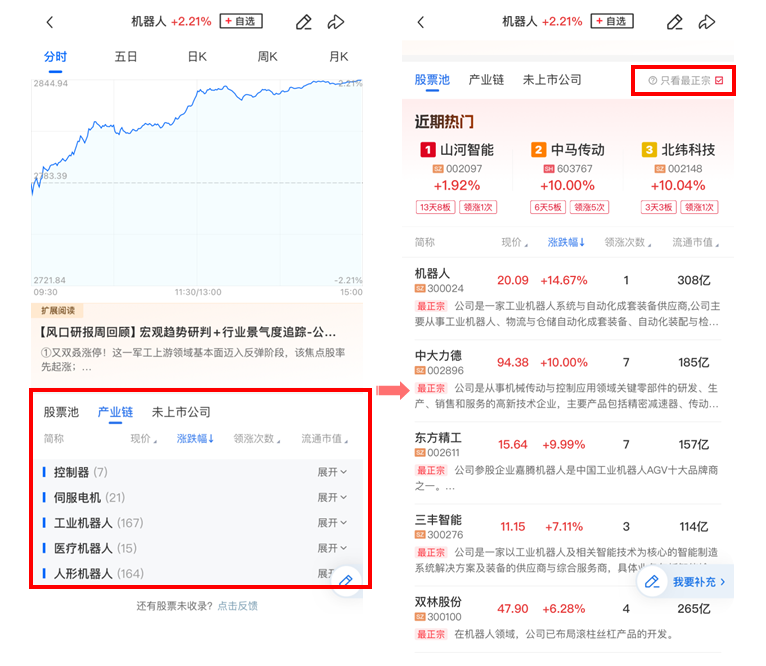Open the 北纬科技 hot stock card
Image resolution: width=766 pixels, height=666 pixels.
[x=679, y=177]
